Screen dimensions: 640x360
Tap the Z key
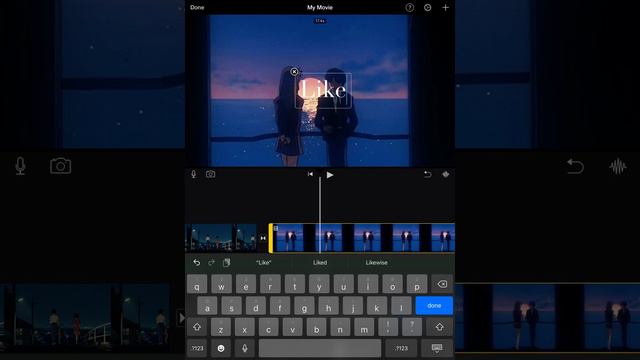tap(221, 327)
